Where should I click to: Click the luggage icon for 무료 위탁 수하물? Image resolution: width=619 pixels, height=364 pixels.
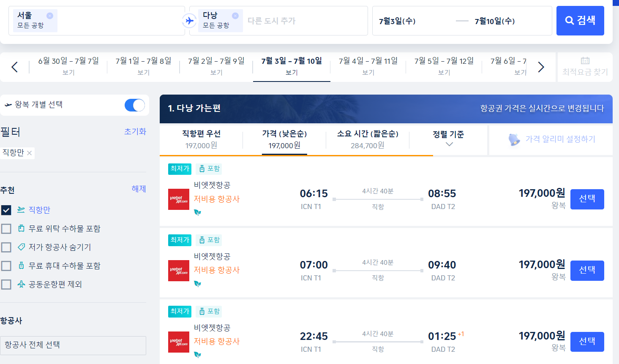(21, 228)
